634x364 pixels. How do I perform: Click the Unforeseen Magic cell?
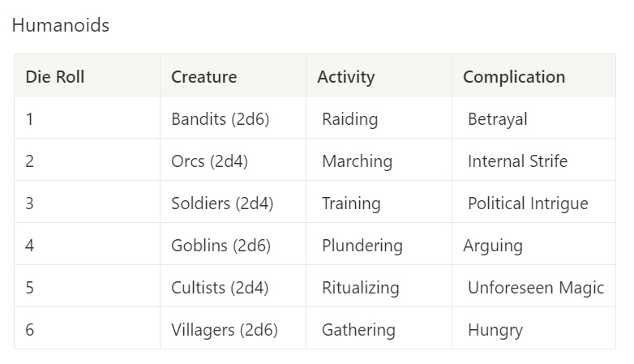pos(536,288)
